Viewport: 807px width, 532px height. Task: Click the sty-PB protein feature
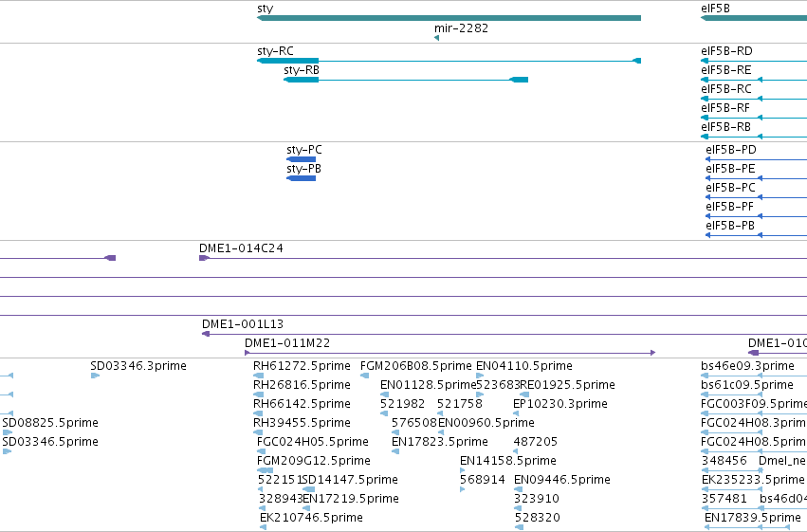[301, 178]
